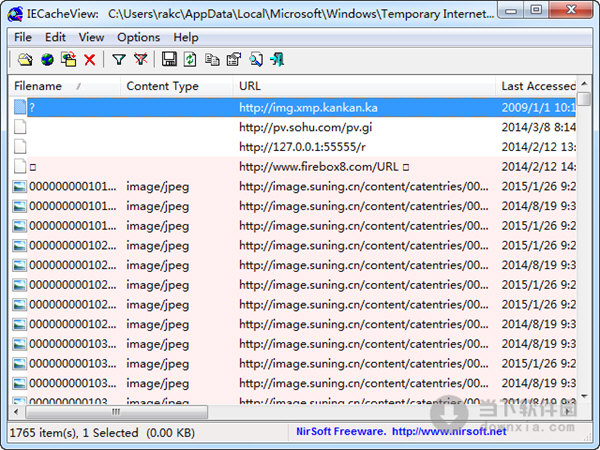Open the File menu

23,38
